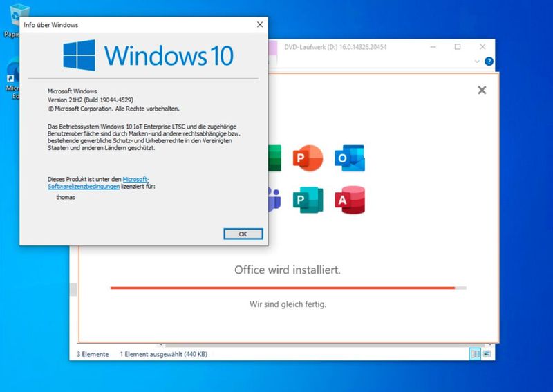553x392 pixels.
Task: Switch Explorer to details view icon
Action: coord(475,353)
